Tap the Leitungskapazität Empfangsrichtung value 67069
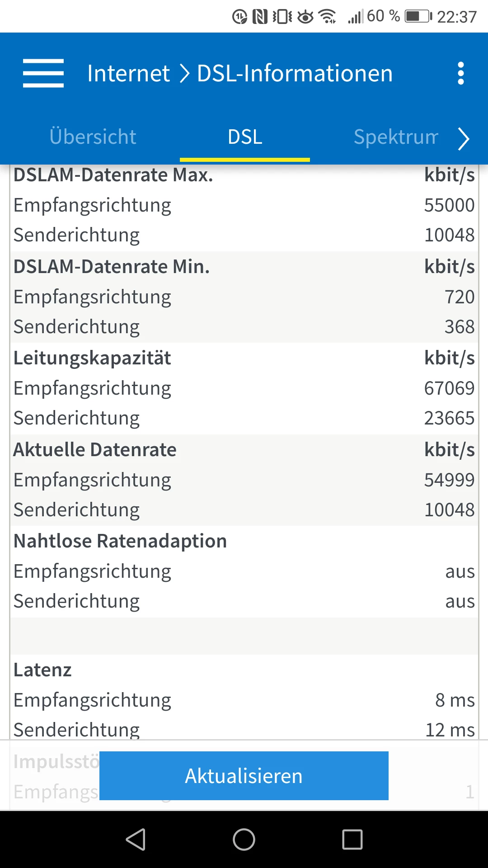The width and height of the screenshot is (488, 868). (x=449, y=388)
